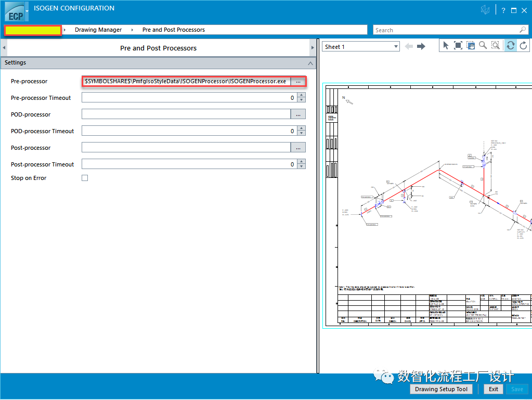
Task: Click the ISOGEN CONFIGURATION title text
Action: [74, 8]
